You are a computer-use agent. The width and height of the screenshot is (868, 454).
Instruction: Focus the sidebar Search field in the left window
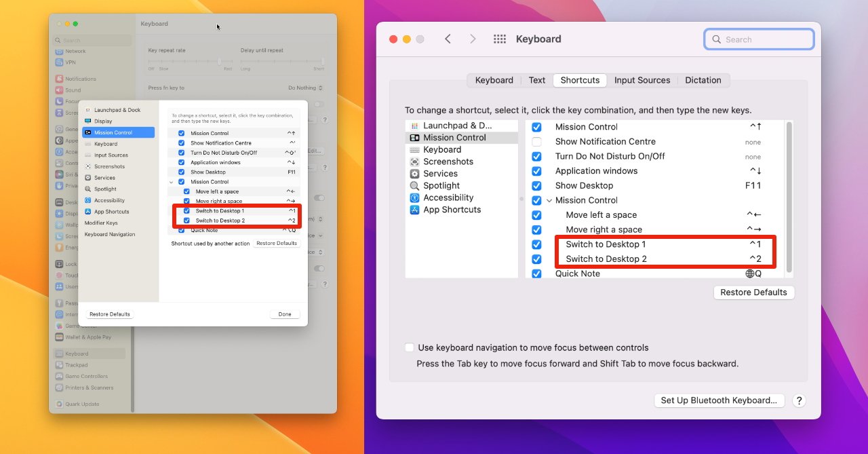92,40
